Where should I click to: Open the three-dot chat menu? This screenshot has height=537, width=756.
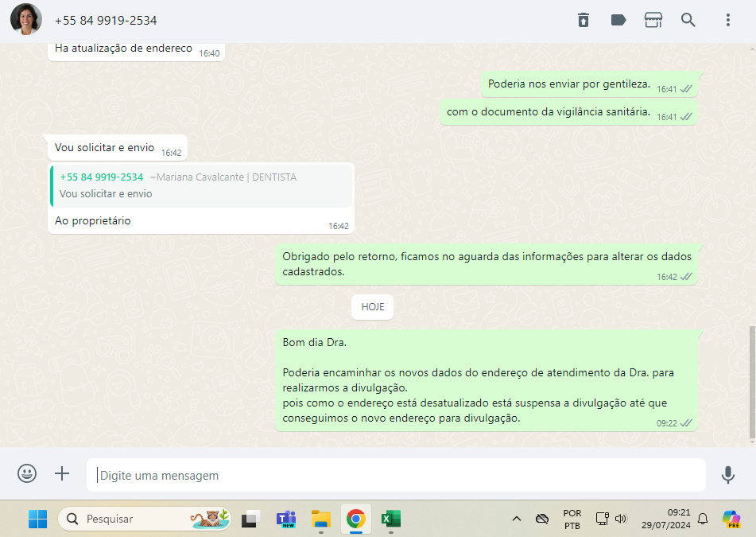pyautogui.click(x=727, y=20)
